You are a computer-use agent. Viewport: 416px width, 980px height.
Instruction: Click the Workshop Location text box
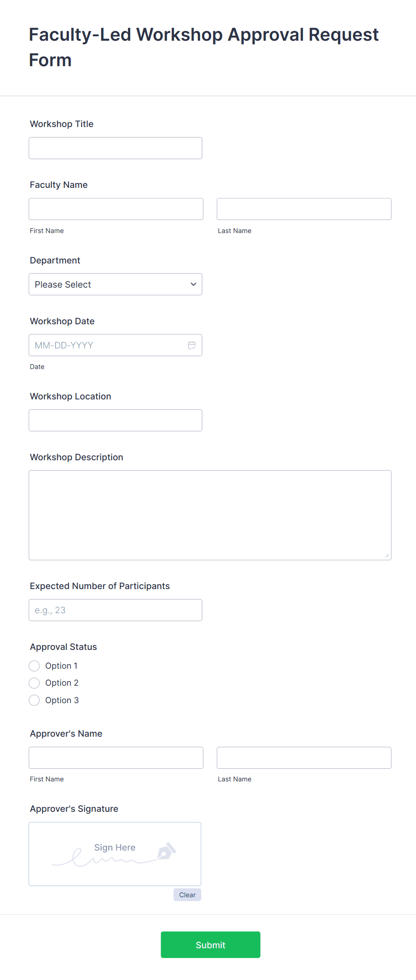pos(115,420)
